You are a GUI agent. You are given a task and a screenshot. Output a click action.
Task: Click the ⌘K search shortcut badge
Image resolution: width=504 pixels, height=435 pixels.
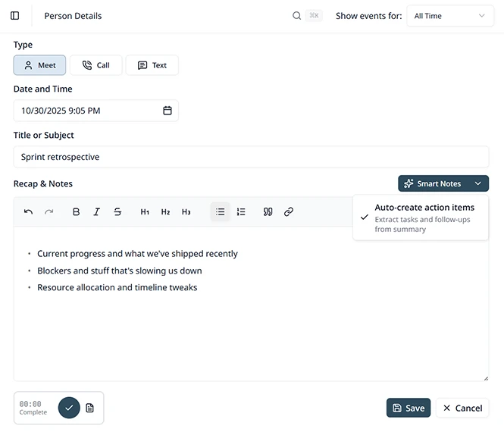click(314, 15)
